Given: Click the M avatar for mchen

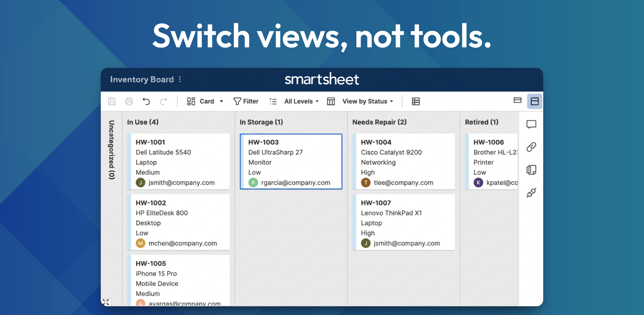Looking at the screenshot, I should (140, 243).
